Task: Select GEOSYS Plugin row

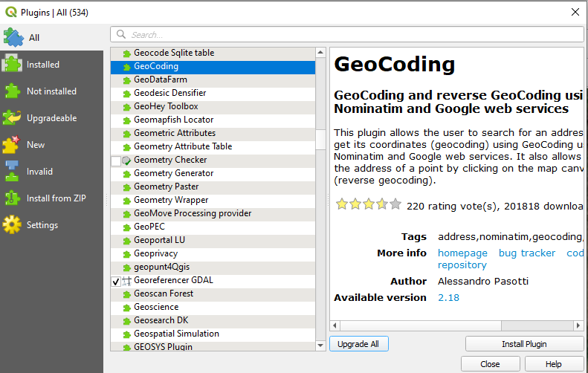Action: tap(213, 347)
